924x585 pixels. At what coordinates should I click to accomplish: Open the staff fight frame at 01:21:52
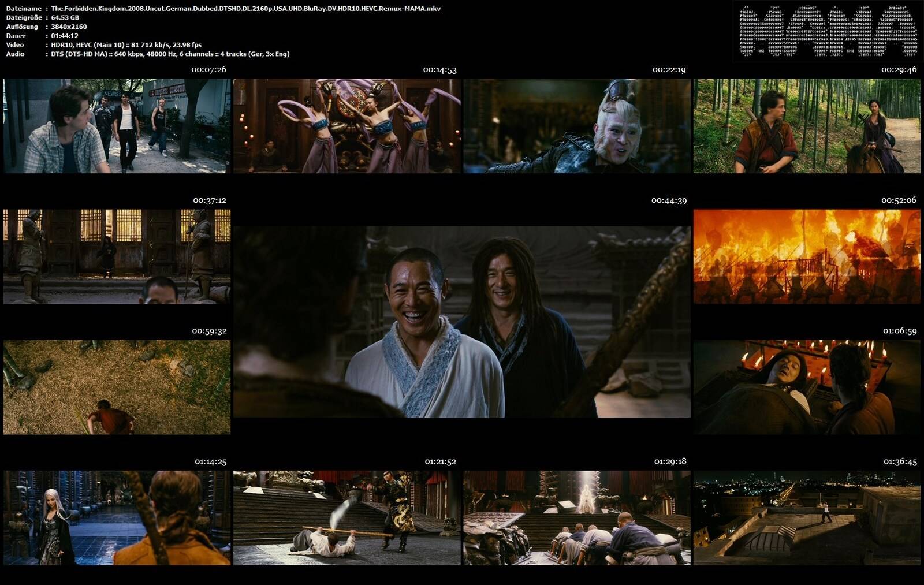click(x=347, y=517)
